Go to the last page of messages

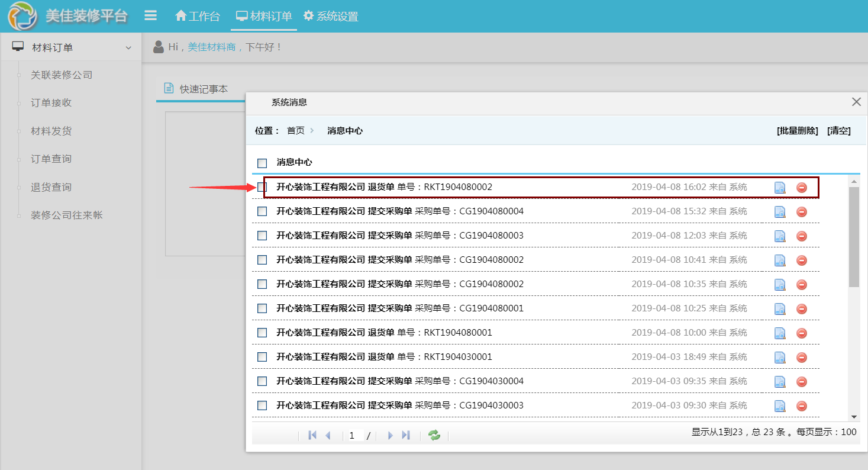pyautogui.click(x=406, y=436)
